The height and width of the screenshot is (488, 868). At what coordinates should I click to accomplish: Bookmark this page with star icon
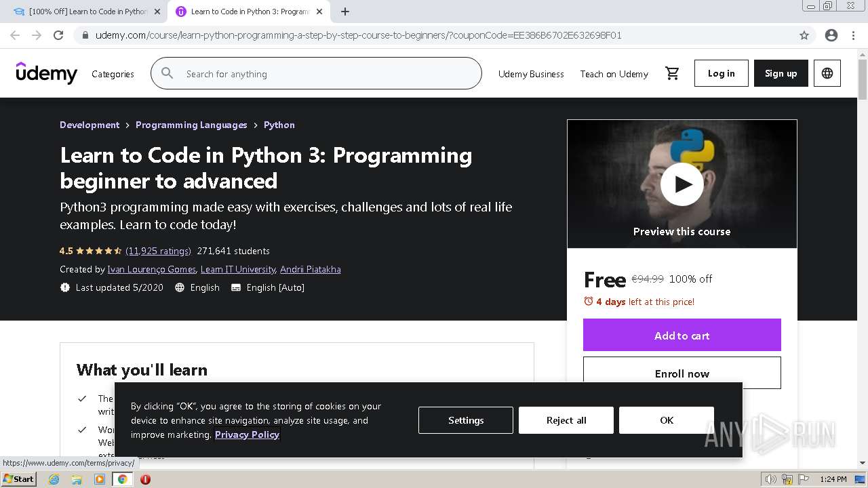point(804,35)
